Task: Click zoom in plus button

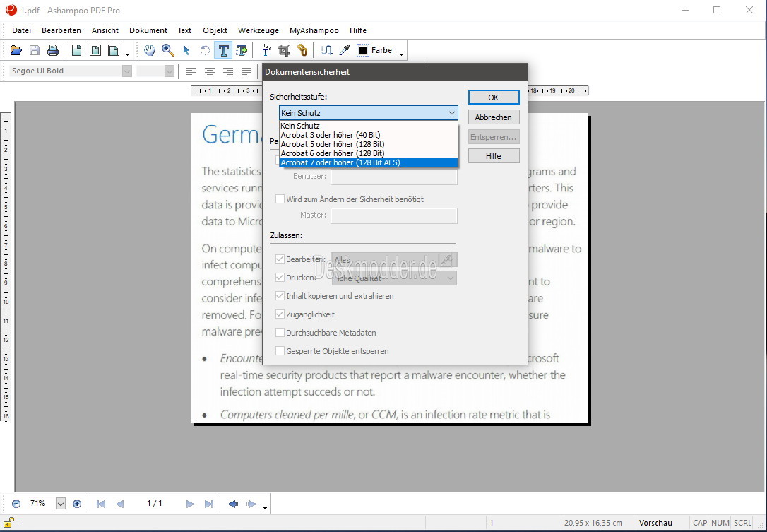Action: (x=77, y=504)
